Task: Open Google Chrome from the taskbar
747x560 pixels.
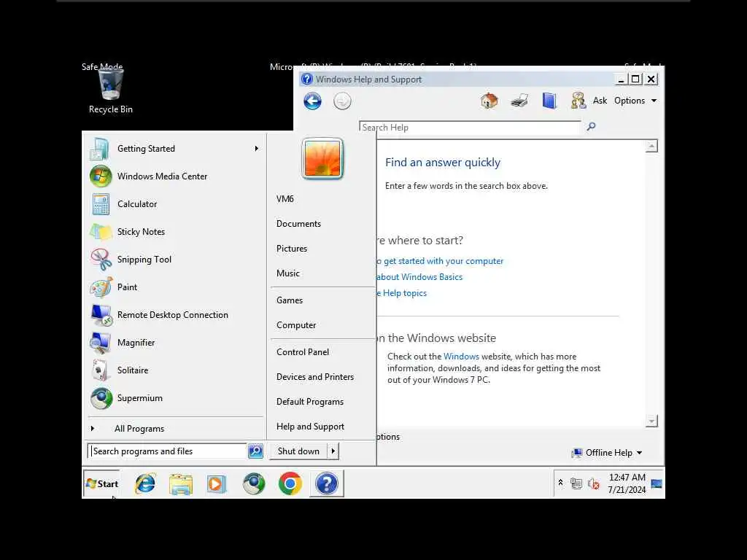Action: 290,484
